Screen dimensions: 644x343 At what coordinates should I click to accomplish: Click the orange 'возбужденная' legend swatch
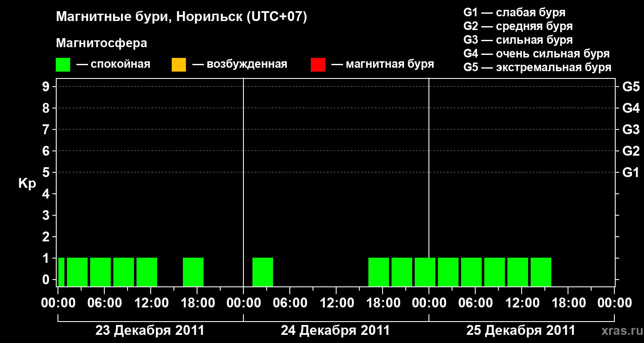click(x=179, y=65)
